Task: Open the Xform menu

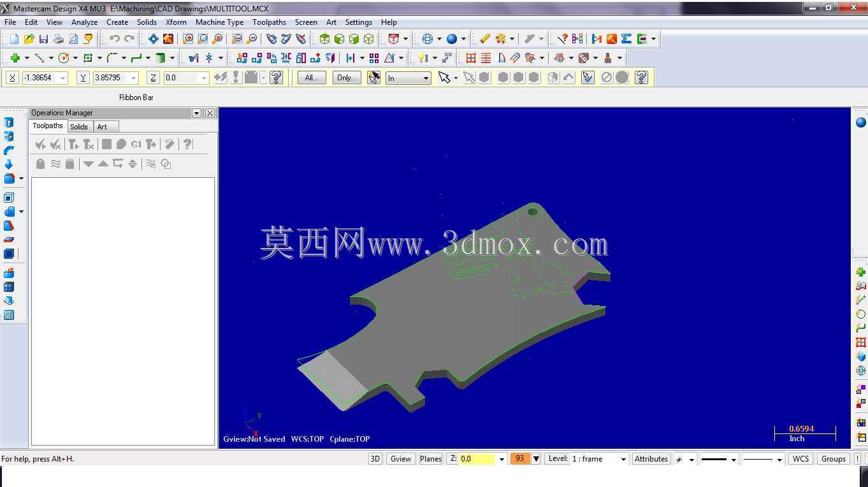Action: tap(176, 22)
